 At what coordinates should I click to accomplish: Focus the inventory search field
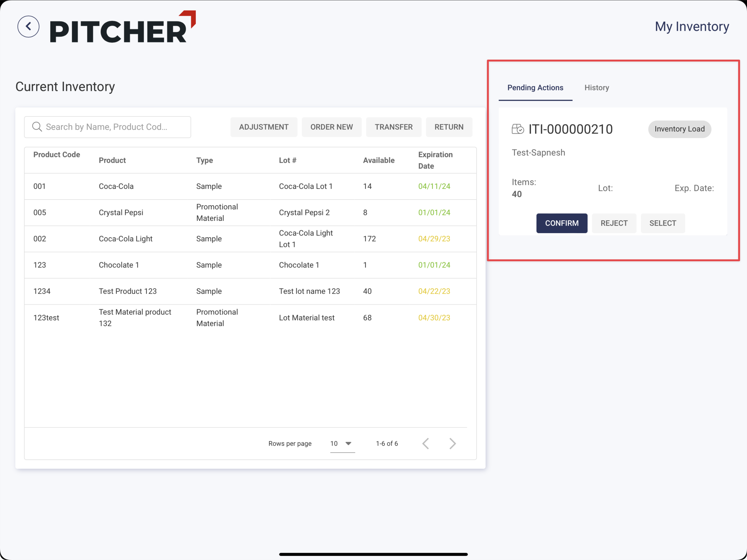(x=115, y=127)
